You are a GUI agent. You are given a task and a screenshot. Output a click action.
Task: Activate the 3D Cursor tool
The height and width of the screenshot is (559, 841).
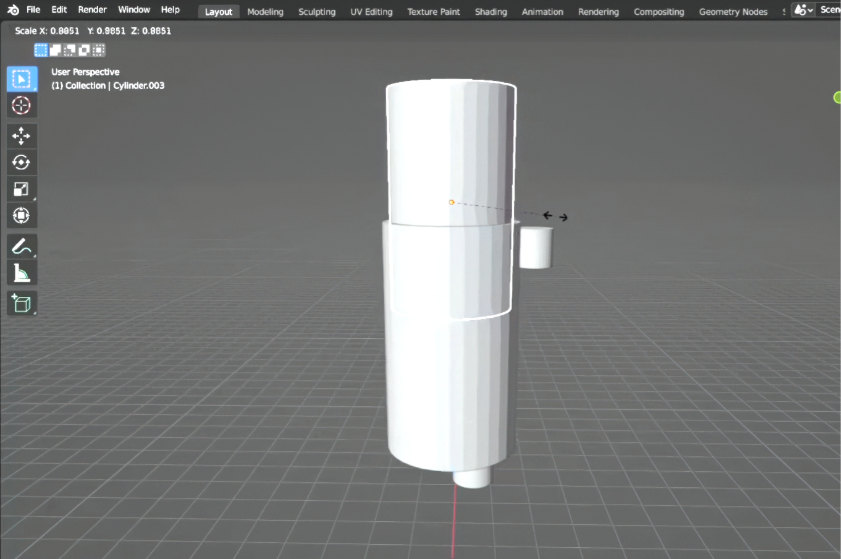point(21,106)
